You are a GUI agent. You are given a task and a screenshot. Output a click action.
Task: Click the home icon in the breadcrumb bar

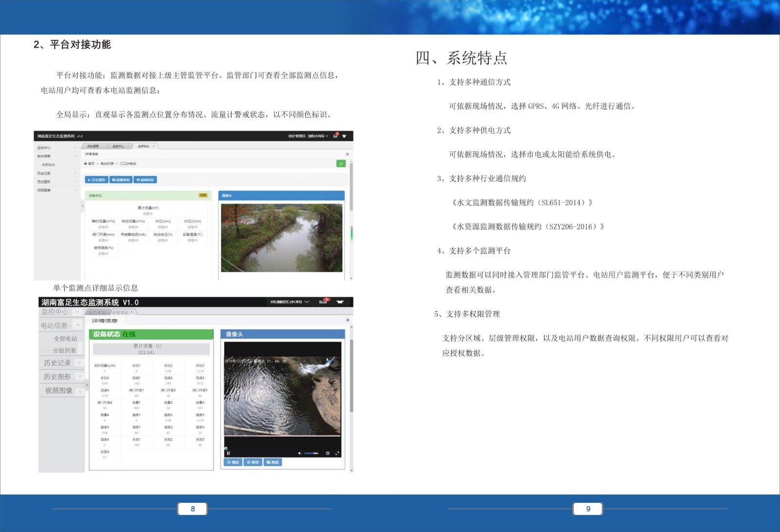point(85,164)
